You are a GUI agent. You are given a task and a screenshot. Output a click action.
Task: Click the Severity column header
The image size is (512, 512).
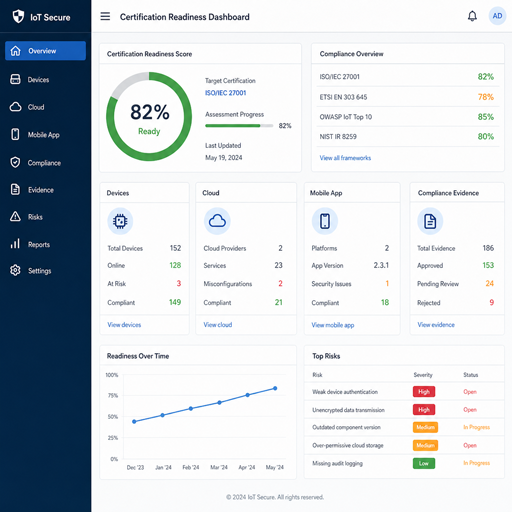click(423, 375)
